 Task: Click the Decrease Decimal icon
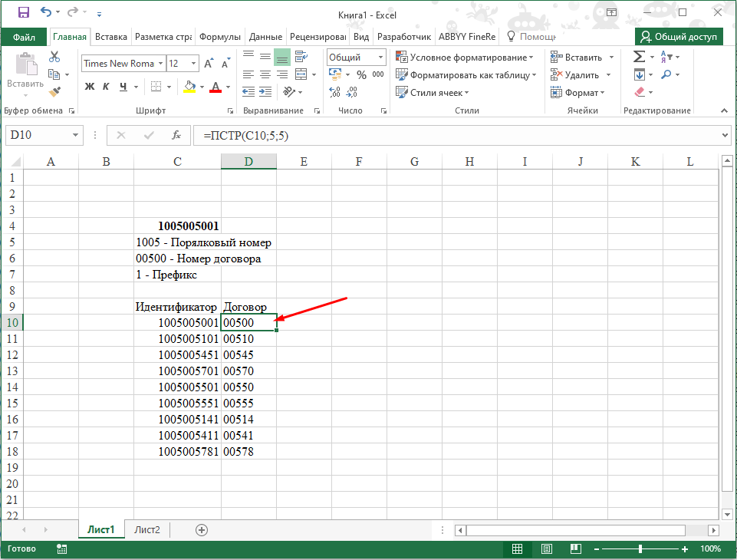[x=352, y=92]
